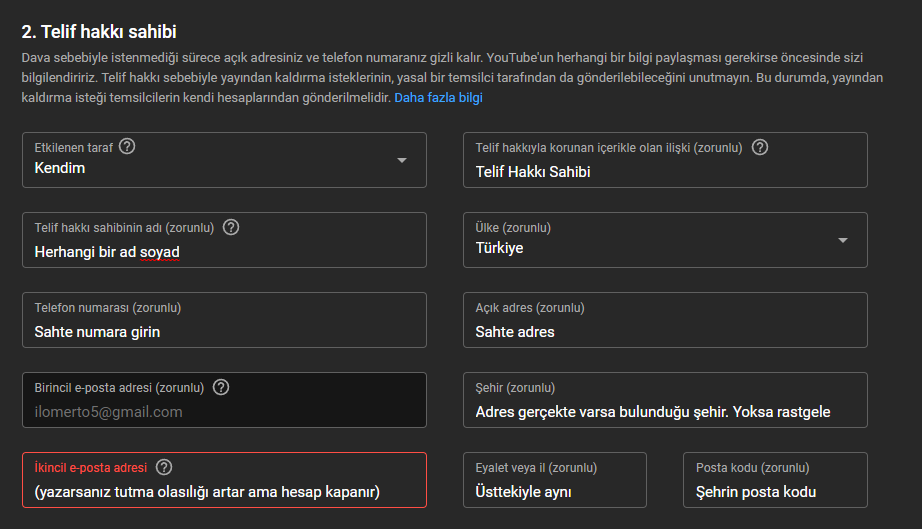Click the Eyalet veya il field
This screenshot has width=922, height=529.
(554, 491)
